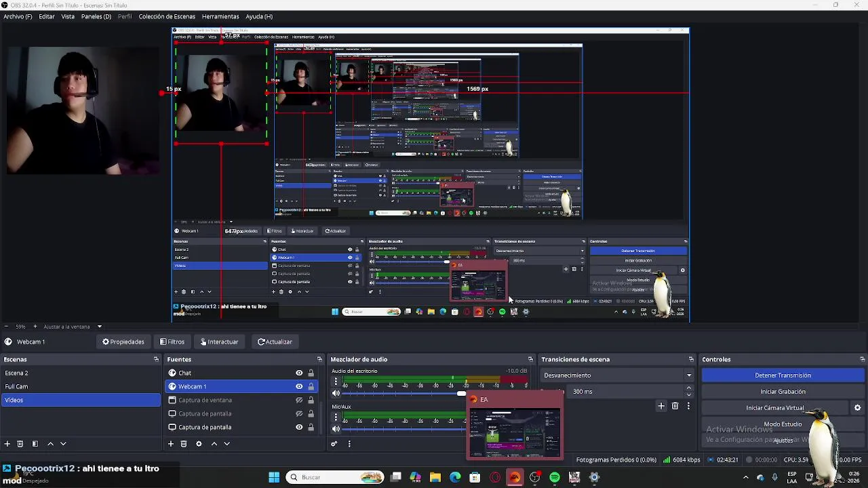The height and width of the screenshot is (488, 868).
Task: Mute the Mic/Aux channel speaker icon
Action: coord(336,428)
